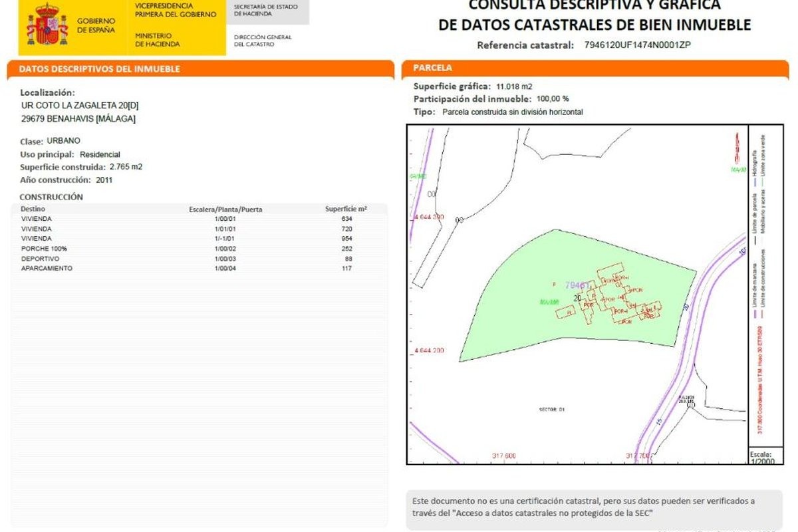Viewport: 798px width, 532px height.
Task: Click the red north arrow on the map
Action: pyautogui.click(x=737, y=148)
